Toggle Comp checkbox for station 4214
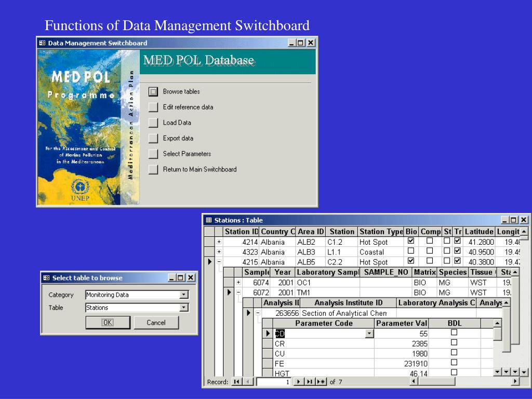532x399 pixels. tap(430, 241)
